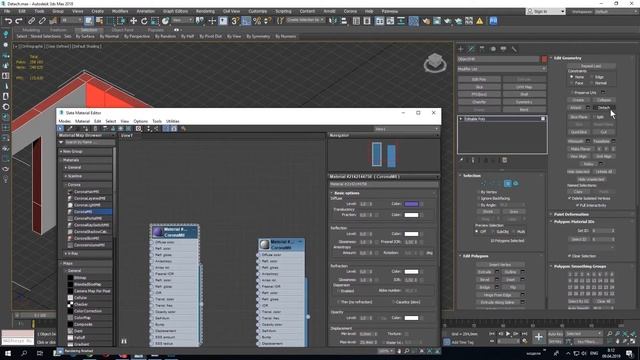Expand the Paint Deformation rollout
Viewport: 640px width, 360px height.
tap(571, 214)
